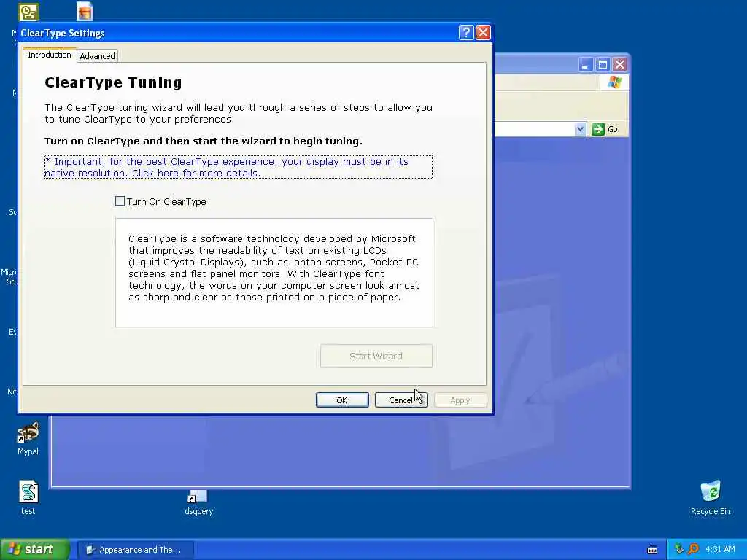The image size is (747, 560).
Task: Close the ClearType Settings dialog
Action: pos(483,32)
